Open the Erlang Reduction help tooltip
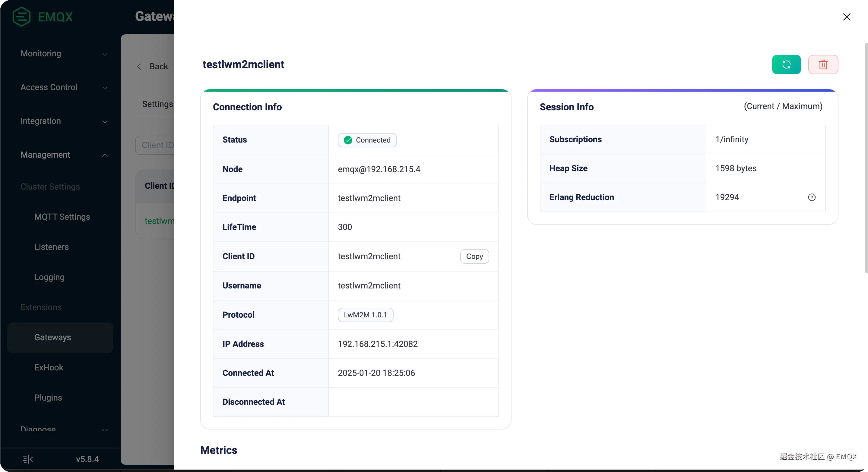 click(x=812, y=197)
